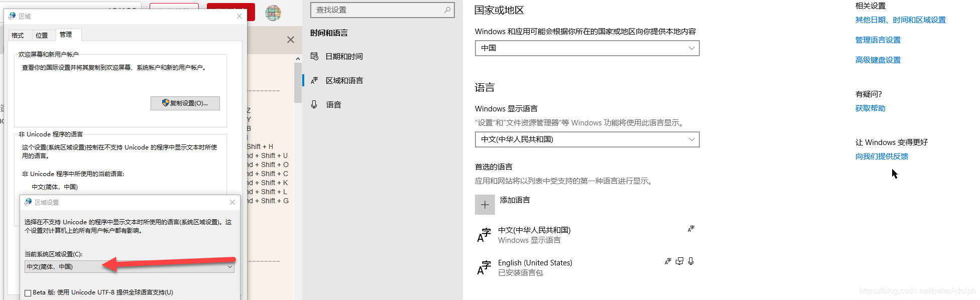Open 区域和语言 settings page

(344, 80)
